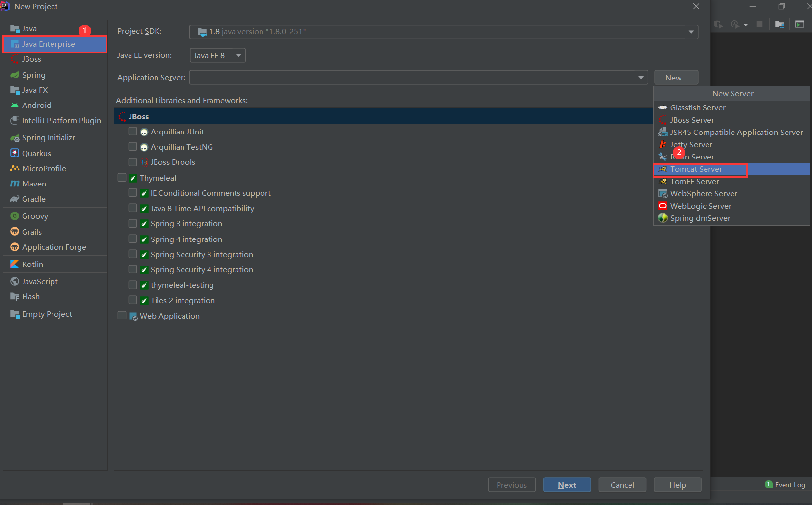This screenshot has width=812, height=505.
Task: Choose Glassfish Server from New Server menu
Action: 731,107
